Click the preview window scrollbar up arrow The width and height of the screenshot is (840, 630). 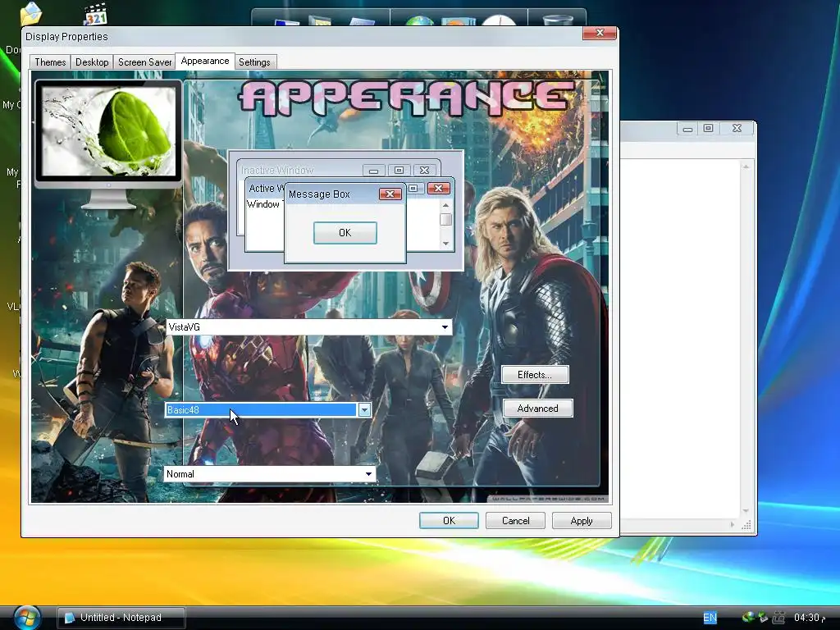click(x=445, y=205)
